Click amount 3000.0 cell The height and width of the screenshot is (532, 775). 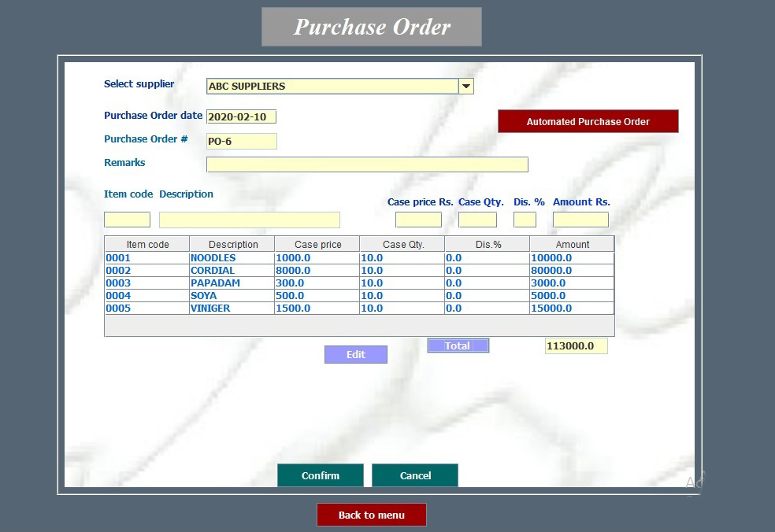pos(572,283)
